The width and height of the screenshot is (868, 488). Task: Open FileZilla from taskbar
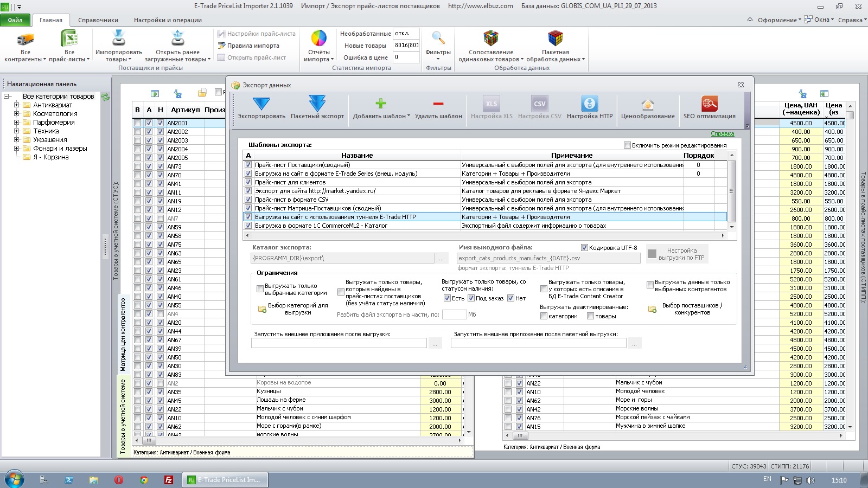169,480
